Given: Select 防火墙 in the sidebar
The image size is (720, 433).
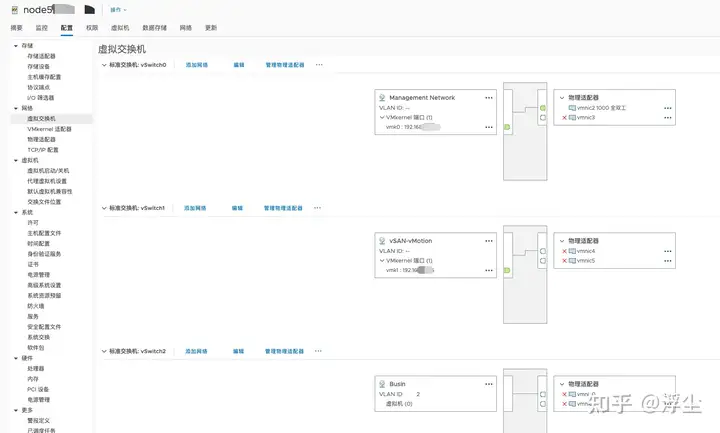Looking at the screenshot, I should point(36,306).
